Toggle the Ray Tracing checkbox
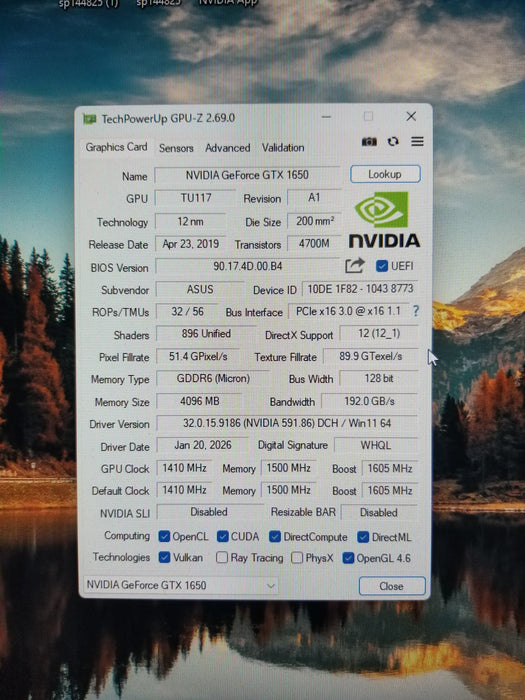 coord(222,558)
